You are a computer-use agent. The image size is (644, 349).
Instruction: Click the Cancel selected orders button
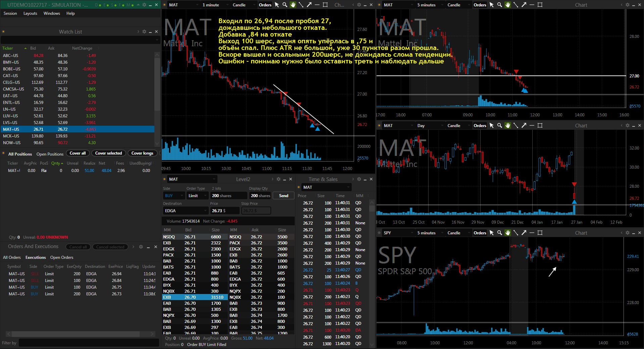click(x=110, y=247)
